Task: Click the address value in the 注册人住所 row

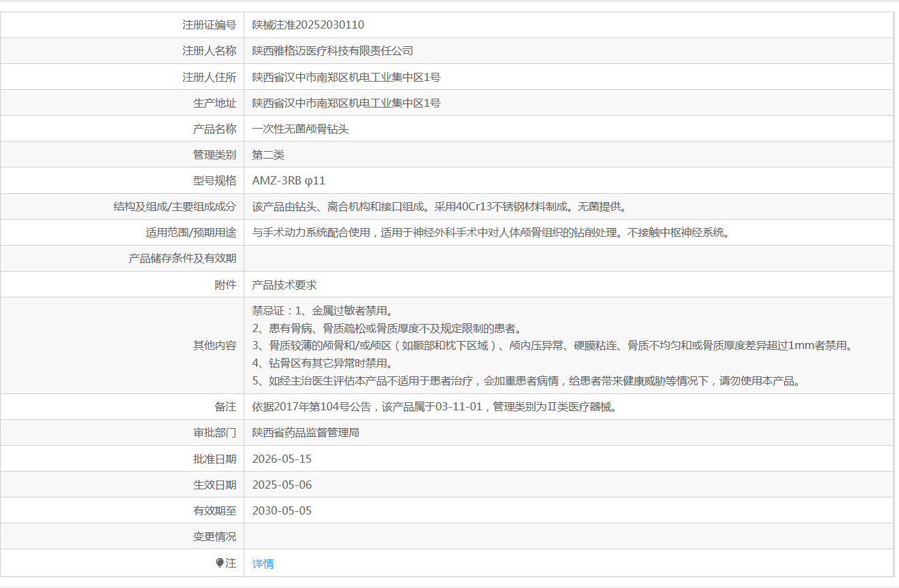Action: coord(346,77)
